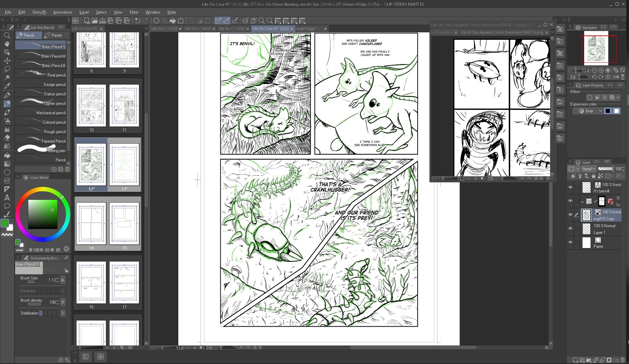Click the Undo arrow icon
629x364 pixels.
click(138, 21)
